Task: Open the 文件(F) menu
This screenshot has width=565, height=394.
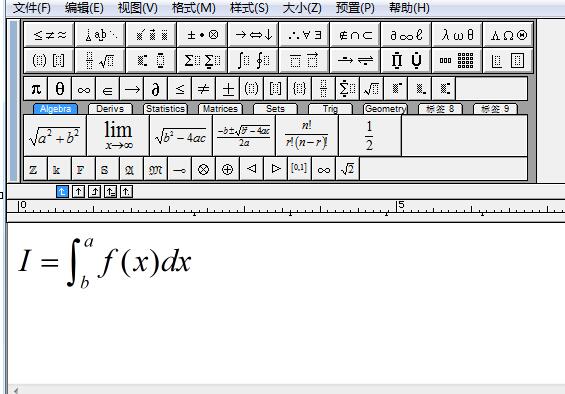Action: (x=32, y=8)
